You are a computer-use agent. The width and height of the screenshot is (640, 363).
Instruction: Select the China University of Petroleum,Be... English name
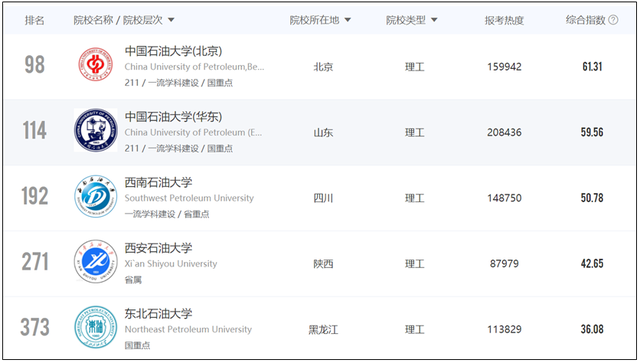click(x=194, y=67)
